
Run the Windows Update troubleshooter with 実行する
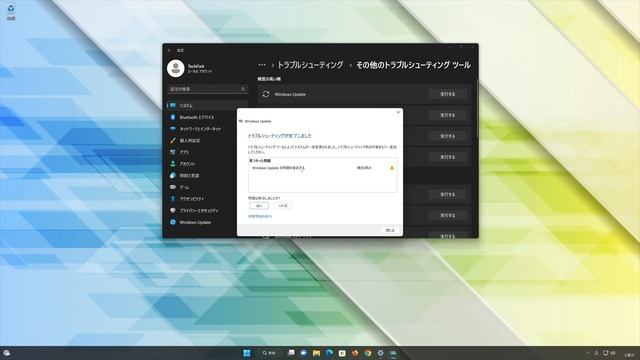pos(447,94)
